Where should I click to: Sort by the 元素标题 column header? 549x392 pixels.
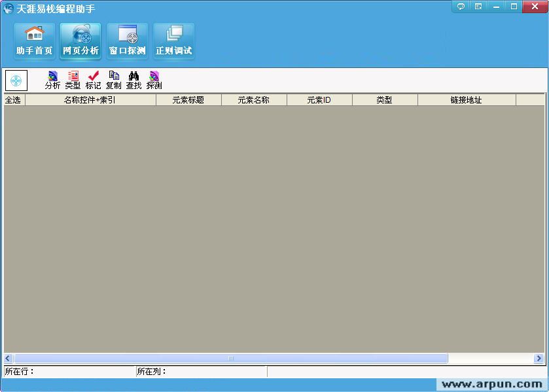[x=188, y=100]
